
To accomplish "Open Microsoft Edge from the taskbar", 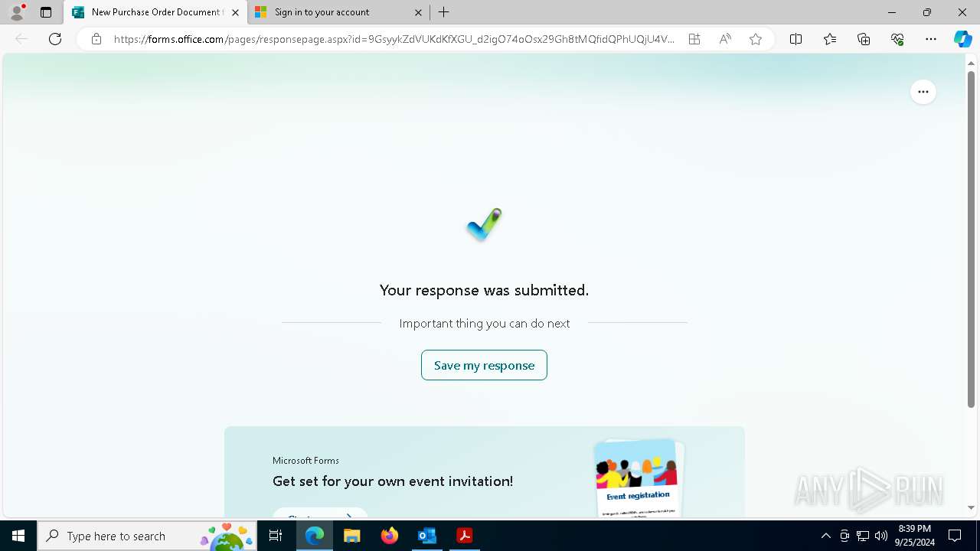I will click(x=315, y=536).
